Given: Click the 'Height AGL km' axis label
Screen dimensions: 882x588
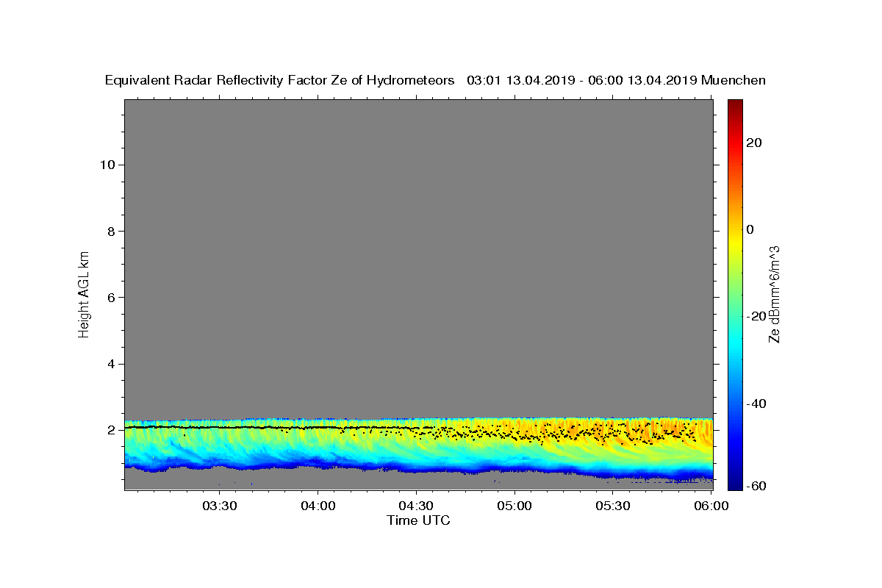Looking at the screenshot, I should (x=85, y=293).
